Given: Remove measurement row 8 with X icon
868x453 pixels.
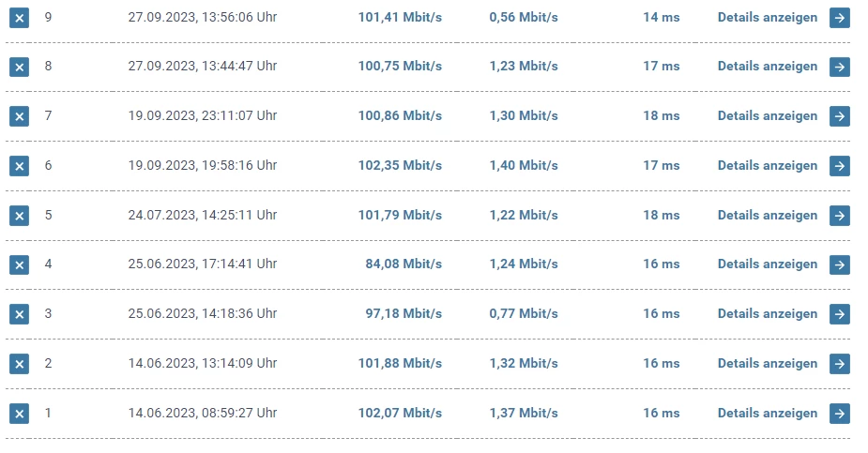Looking at the screenshot, I should [19, 67].
